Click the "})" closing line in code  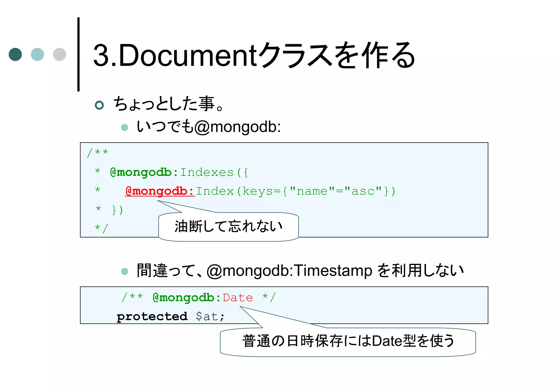[118, 210]
